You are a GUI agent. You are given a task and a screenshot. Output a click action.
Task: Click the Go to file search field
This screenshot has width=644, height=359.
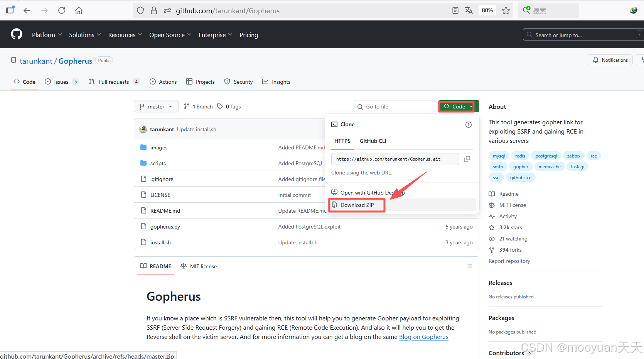394,107
